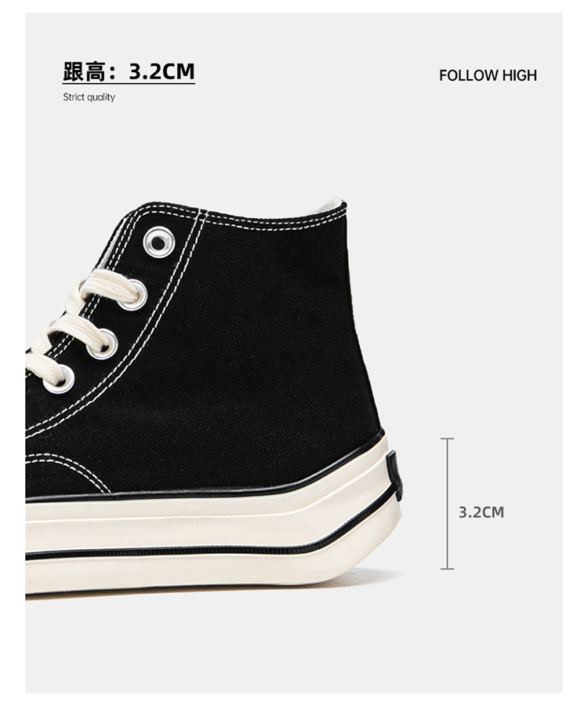Click the bottom tick of the measurement line
Screen dimensions: 588x706
tap(447, 569)
